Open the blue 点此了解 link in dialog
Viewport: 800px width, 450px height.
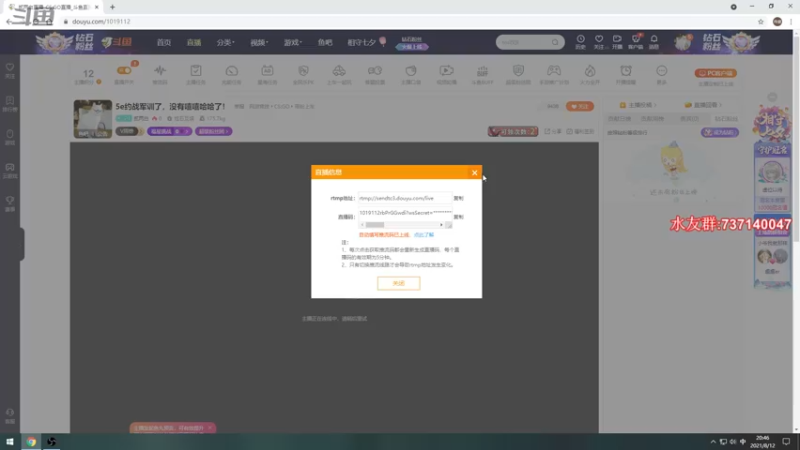[423, 235]
